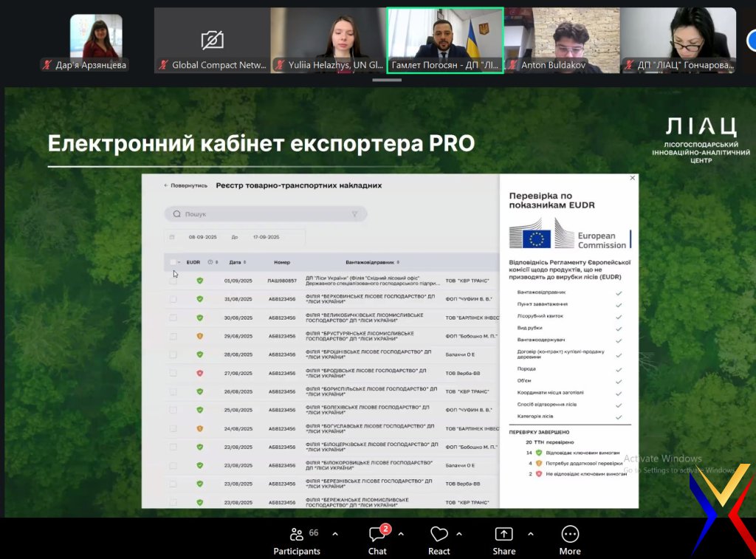Open the More options menu
The height and width of the screenshot is (559, 756).
569,540
